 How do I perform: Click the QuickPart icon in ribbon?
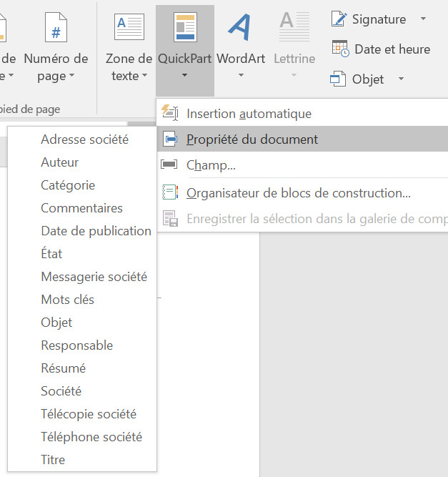[x=185, y=27]
